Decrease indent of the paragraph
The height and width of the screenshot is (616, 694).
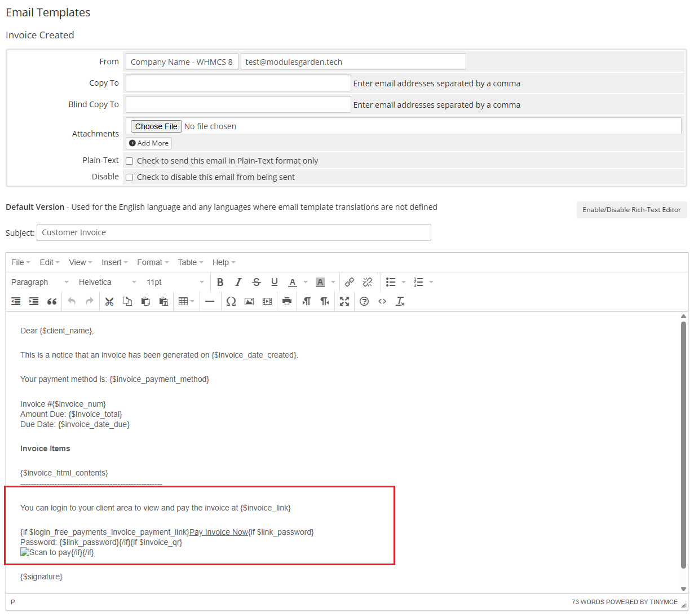coord(16,301)
